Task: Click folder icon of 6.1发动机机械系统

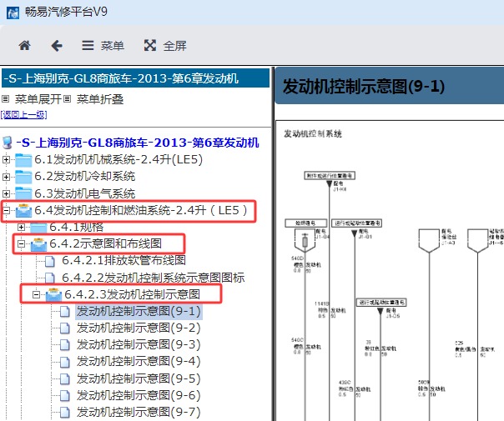Action: pyautogui.click(x=23, y=160)
